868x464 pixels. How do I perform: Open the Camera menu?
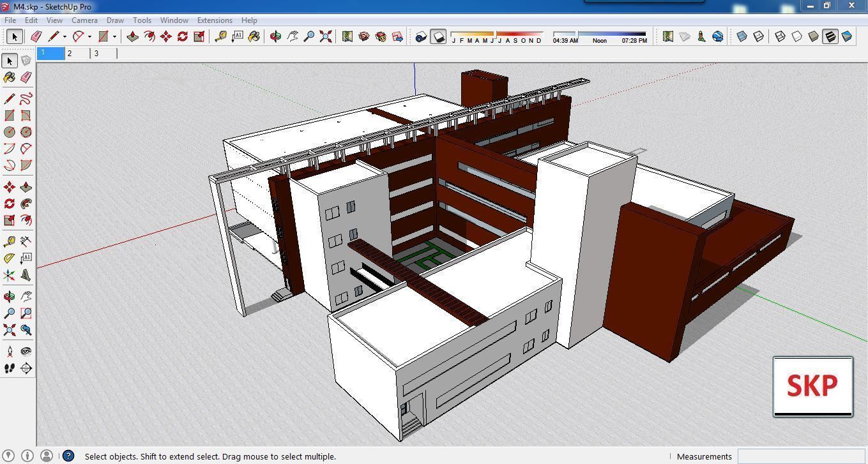coord(84,20)
